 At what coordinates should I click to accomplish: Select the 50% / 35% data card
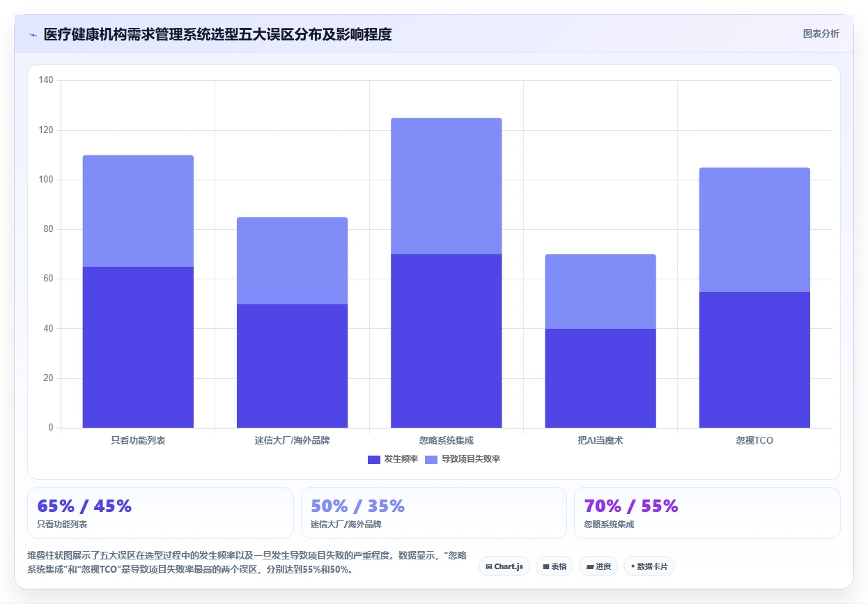point(434,513)
